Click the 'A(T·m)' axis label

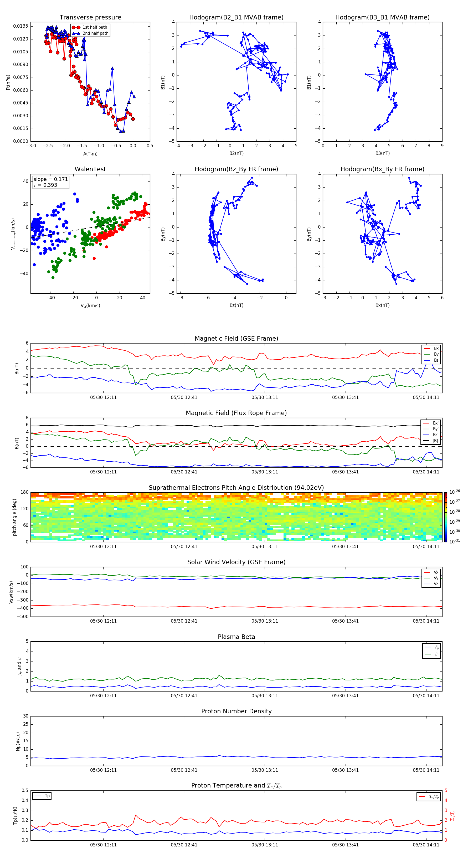[x=90, y=154]
